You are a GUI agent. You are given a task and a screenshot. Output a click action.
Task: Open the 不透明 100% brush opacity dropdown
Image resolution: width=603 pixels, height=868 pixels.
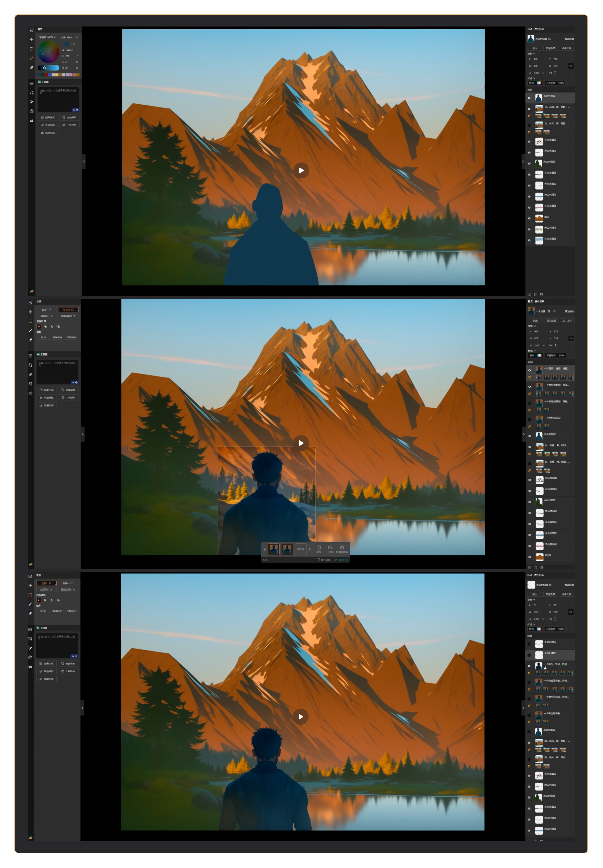click(48, 37)
